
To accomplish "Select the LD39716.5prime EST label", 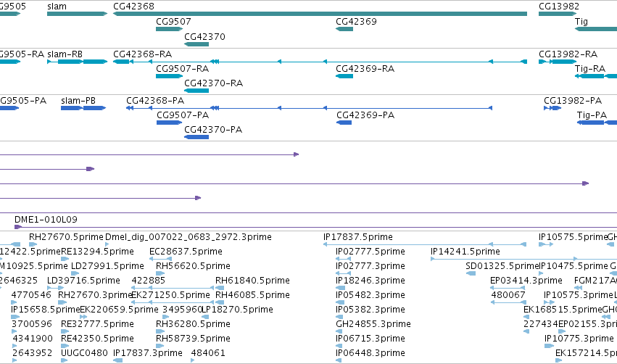I will coord(83,281).
